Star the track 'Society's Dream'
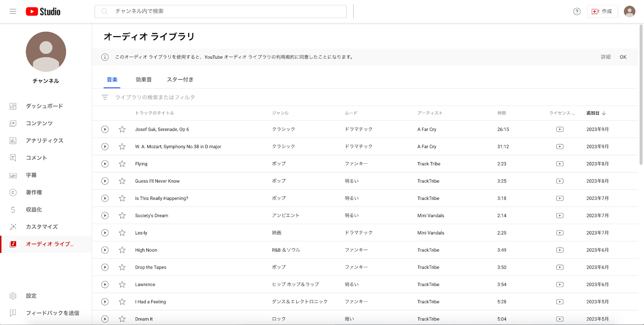Image resolution: width=644 pixels, height=325 pixels. click(x=122, y=216)
